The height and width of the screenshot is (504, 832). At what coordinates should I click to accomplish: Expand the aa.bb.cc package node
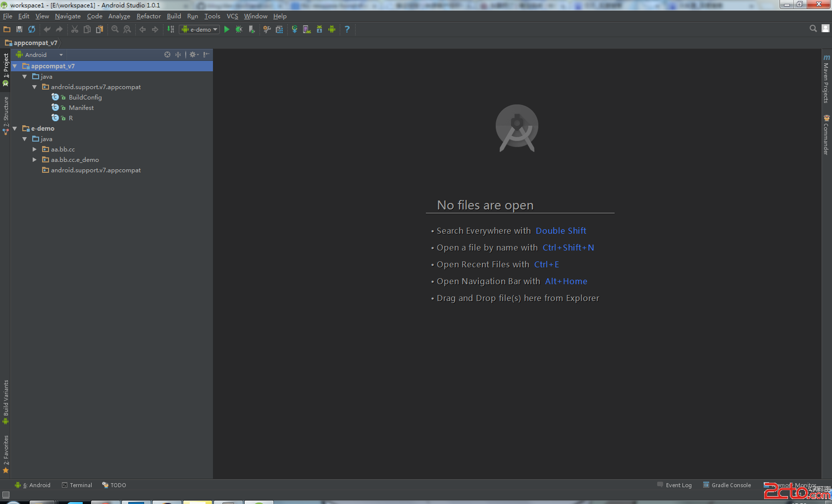click(x=35, y=150)
